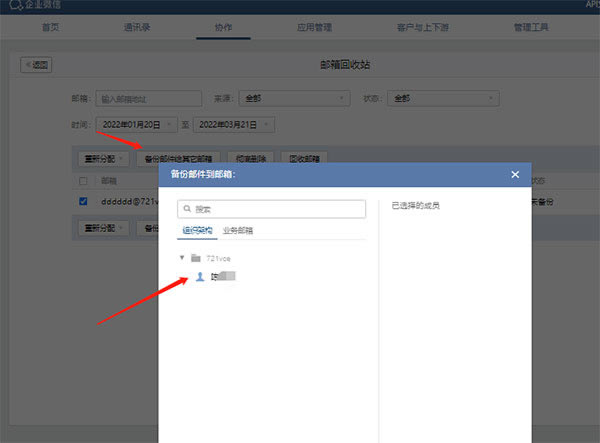Click the 回收邮箱 reclaim mailbox button
The width and height of the screenshot is (600, 443).
304,158
